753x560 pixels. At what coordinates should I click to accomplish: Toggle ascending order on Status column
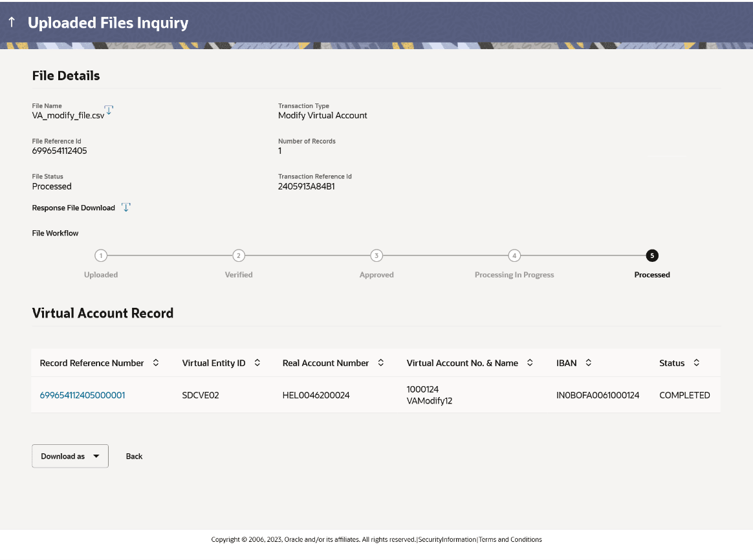696,363
